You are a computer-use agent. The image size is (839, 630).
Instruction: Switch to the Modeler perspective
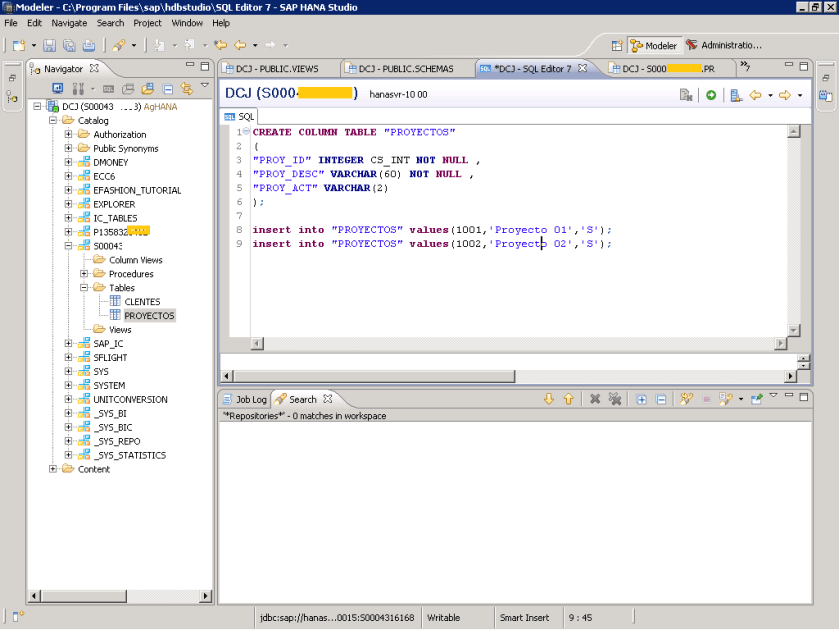click(x=653, y=45)
